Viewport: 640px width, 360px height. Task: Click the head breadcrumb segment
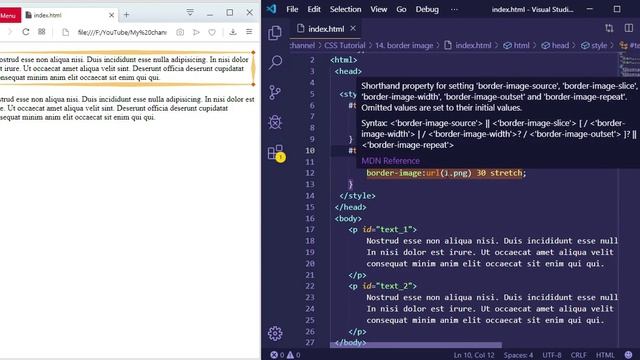tap(555, 45)
